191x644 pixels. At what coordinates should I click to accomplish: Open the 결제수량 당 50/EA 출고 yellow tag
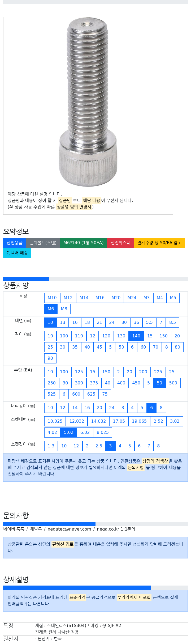pos(159,243)
